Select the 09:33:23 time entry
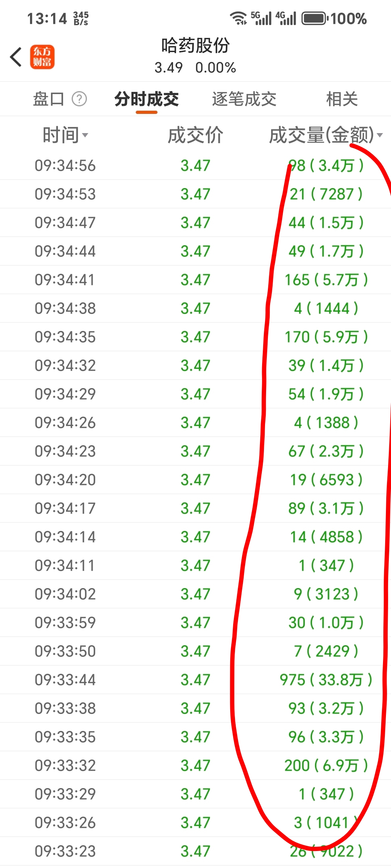 (x=65, y=851)
